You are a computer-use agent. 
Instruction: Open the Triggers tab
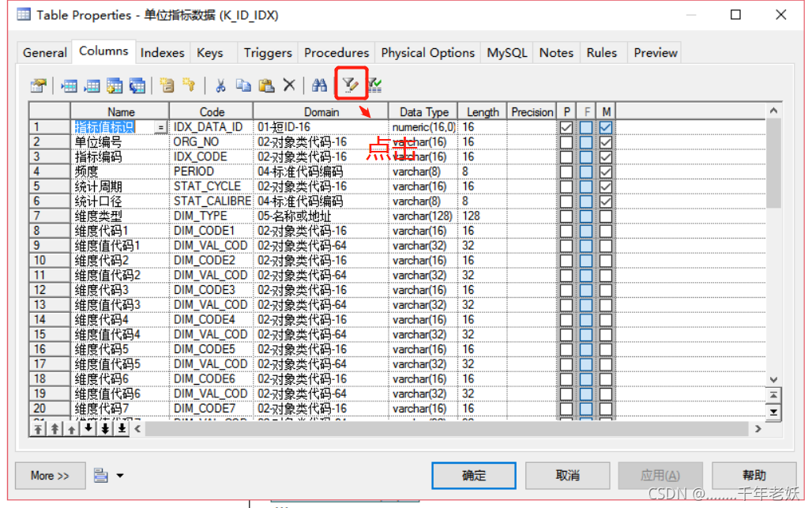click(268, 53)
